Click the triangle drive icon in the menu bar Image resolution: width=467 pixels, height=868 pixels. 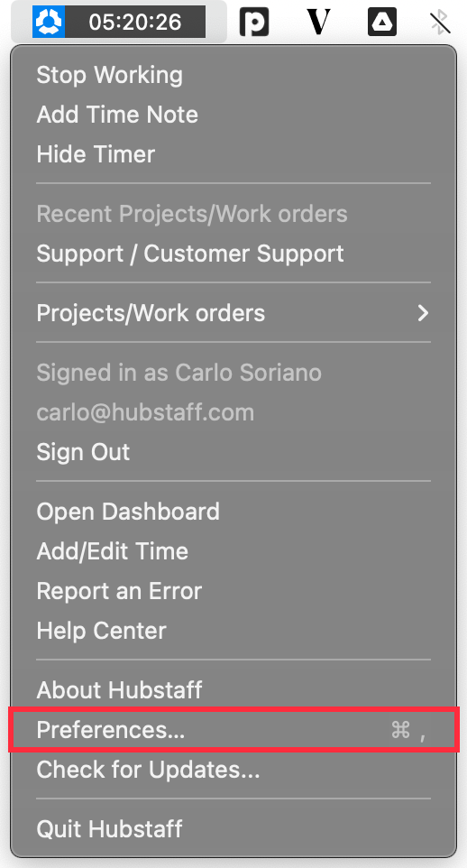click(382, 23)
